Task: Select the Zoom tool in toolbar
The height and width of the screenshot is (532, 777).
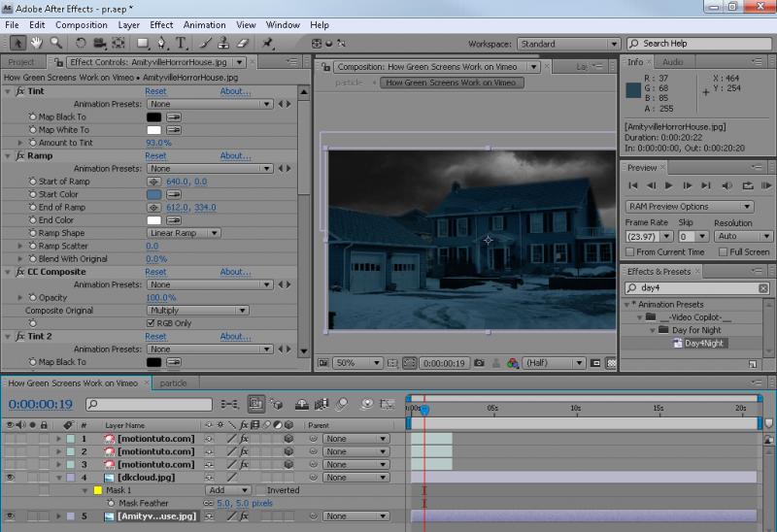Action: point(55,44)
